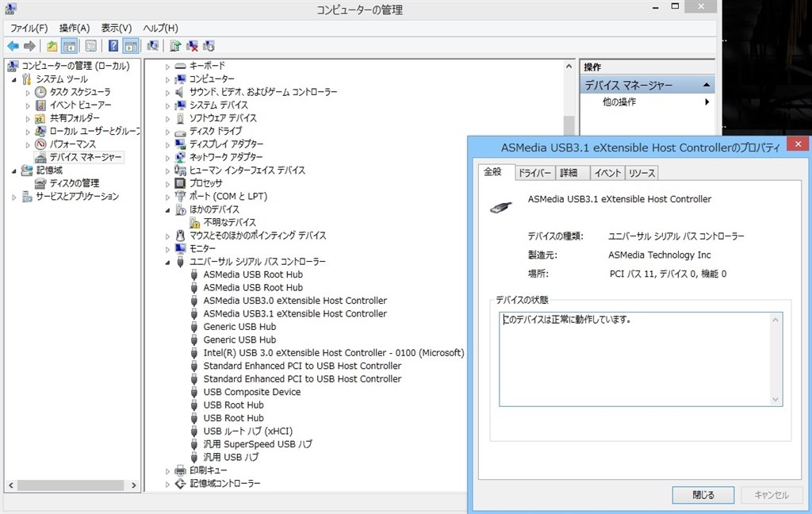
Task: Click the Back arrow toolbar icon
Action: pos(13,46)
